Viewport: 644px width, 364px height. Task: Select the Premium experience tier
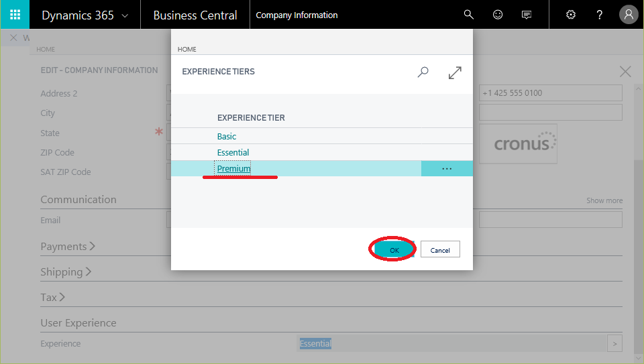tap(233, 168)
